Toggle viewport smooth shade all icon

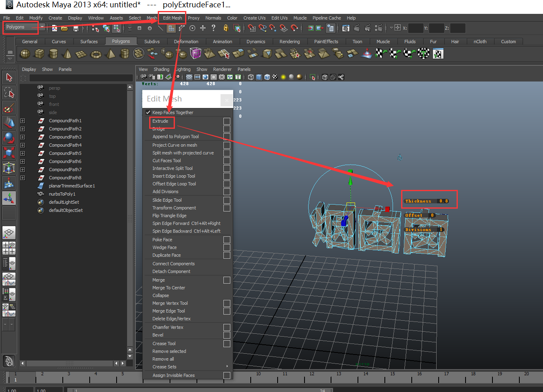pos(259,77)
